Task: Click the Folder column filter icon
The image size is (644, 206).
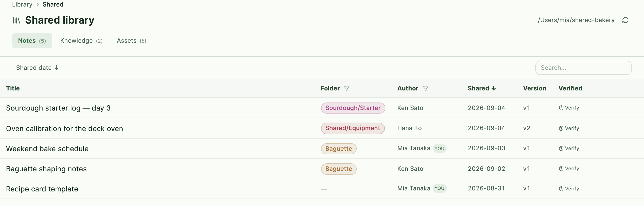Action: click(x=347, y=88)
